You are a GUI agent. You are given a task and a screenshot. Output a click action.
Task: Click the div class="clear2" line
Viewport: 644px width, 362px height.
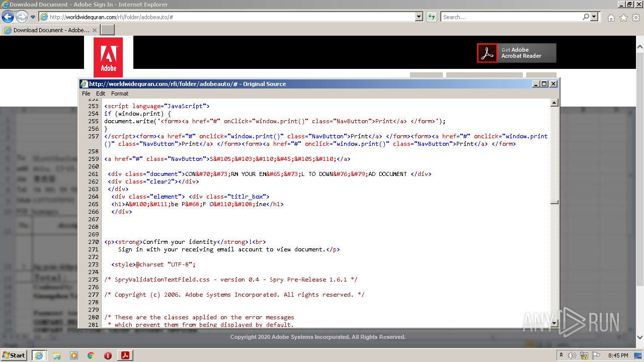pyautogui.click(x=153, y=182)
